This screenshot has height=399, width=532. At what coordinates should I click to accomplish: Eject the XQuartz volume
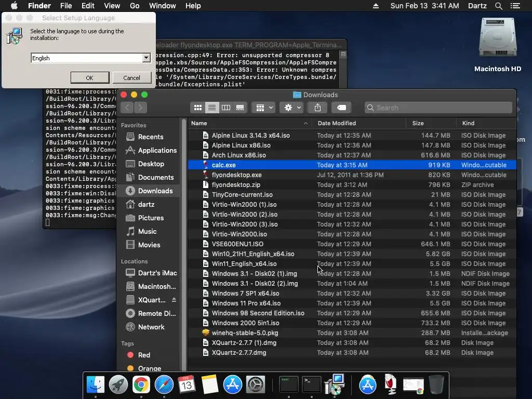point(174,300)
